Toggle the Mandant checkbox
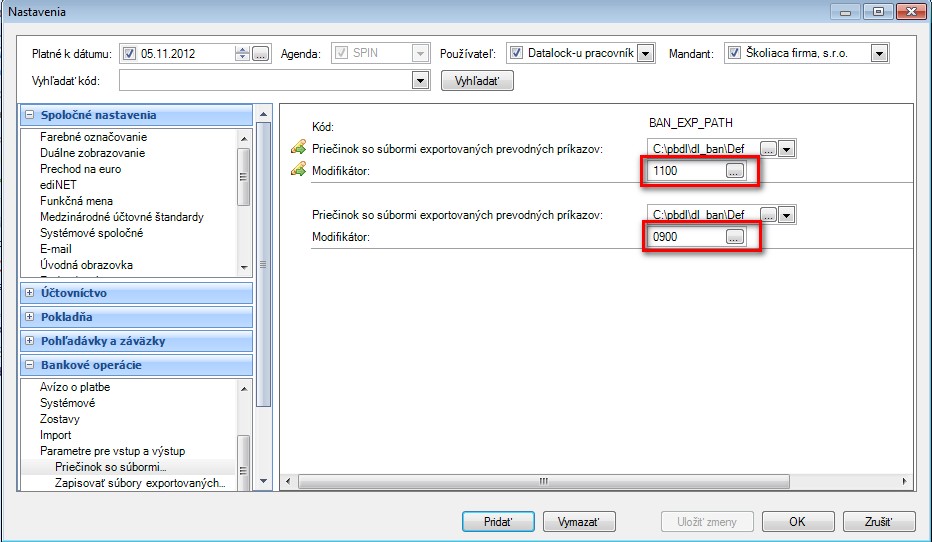 coord(735,53)
